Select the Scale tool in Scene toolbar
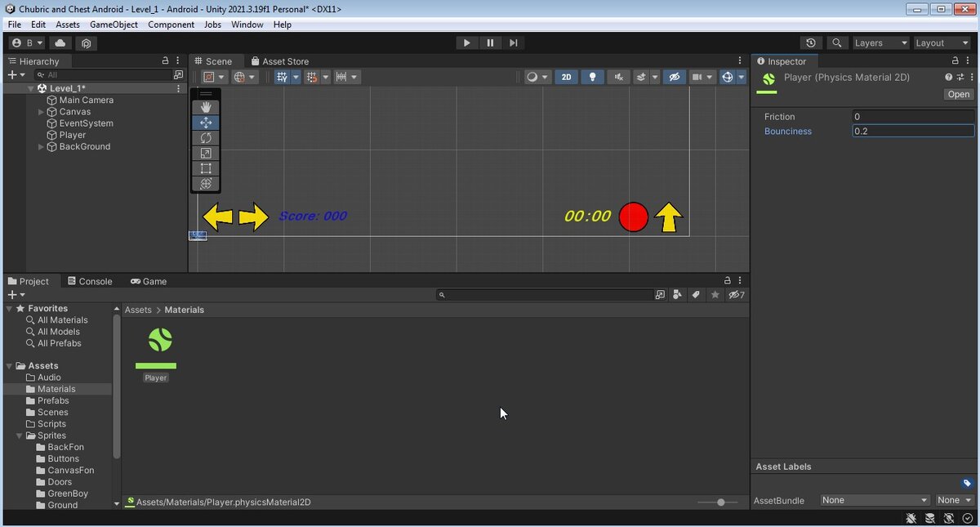Viewport: 980px width, 527px height. click(x=206, y=154)
